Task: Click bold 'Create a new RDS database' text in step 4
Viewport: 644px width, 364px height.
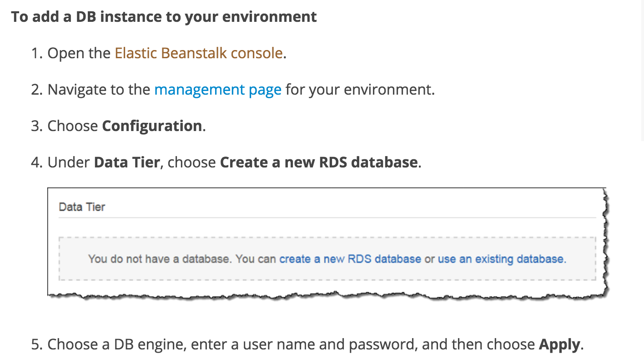Action: point(319,162)
